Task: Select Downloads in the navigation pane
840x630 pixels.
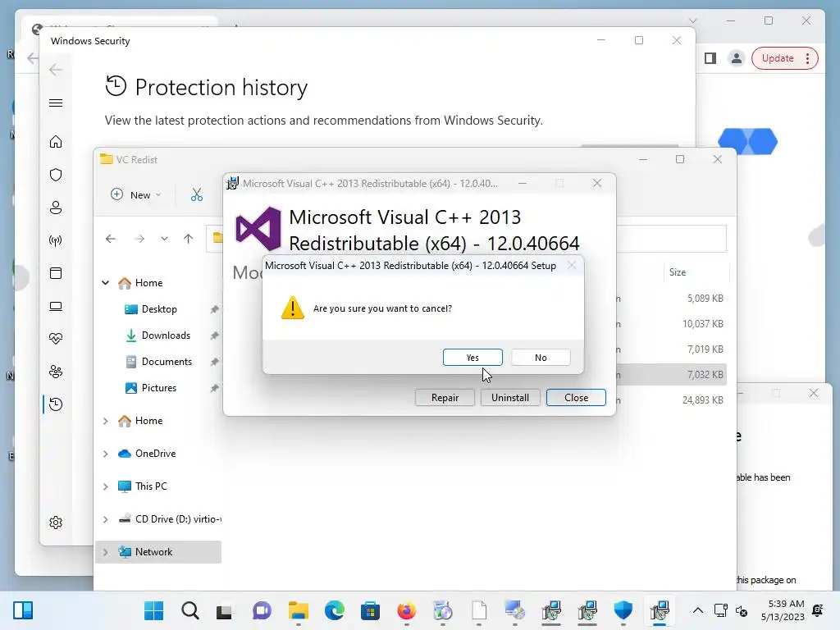Action: click(166, 336)
